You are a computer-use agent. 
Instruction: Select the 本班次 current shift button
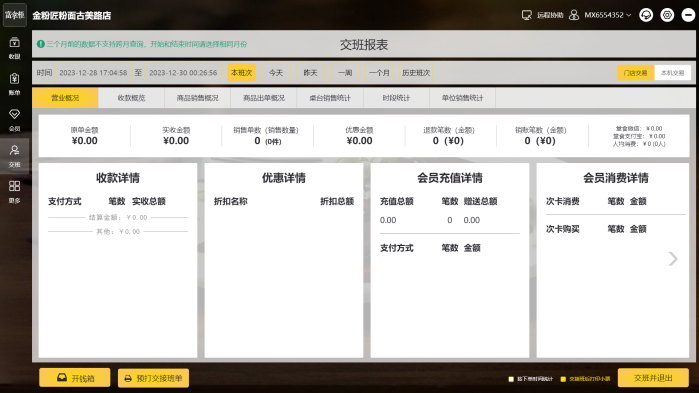pos(242,73)
